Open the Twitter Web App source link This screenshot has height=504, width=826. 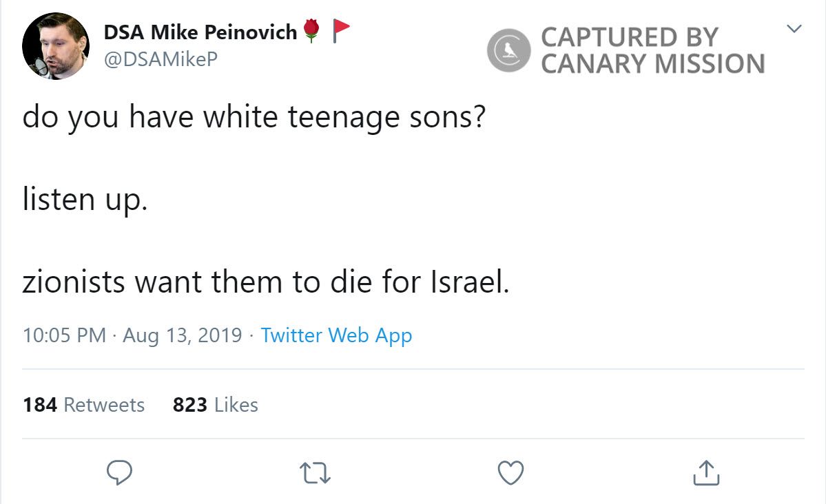336,336
